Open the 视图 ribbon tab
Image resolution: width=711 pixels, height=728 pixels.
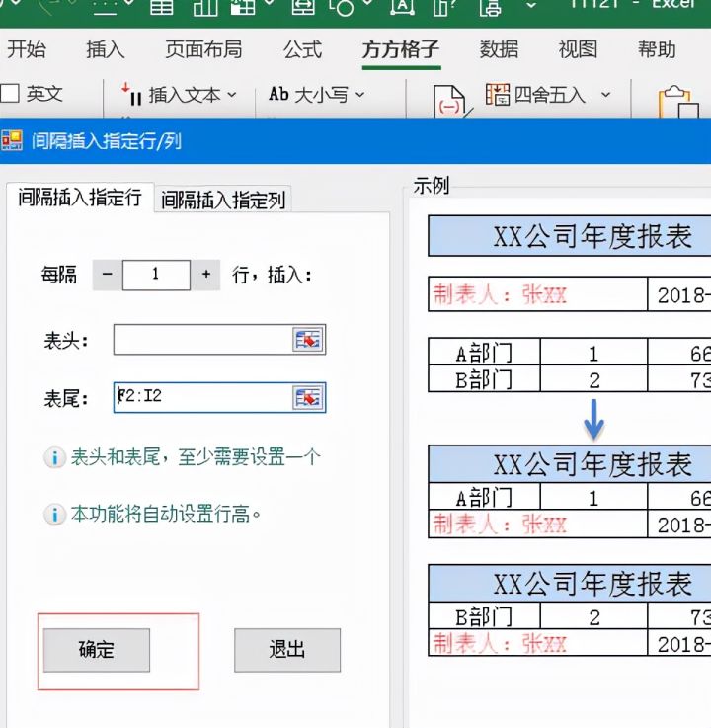click(578, 49)
